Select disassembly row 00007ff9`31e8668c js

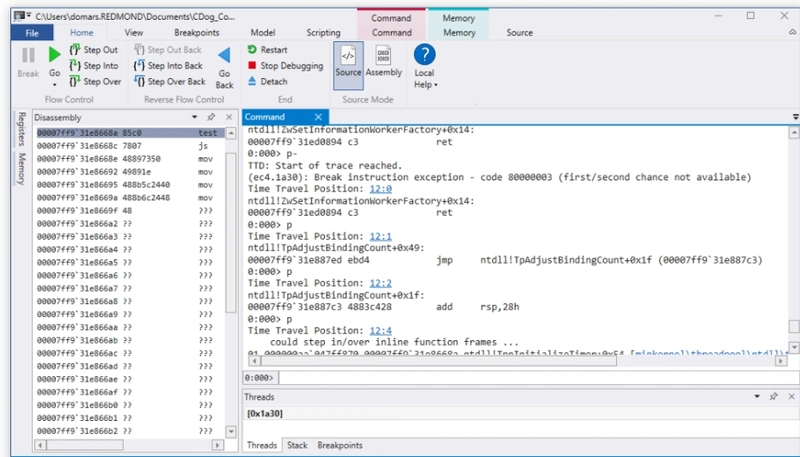click(130, 146)
